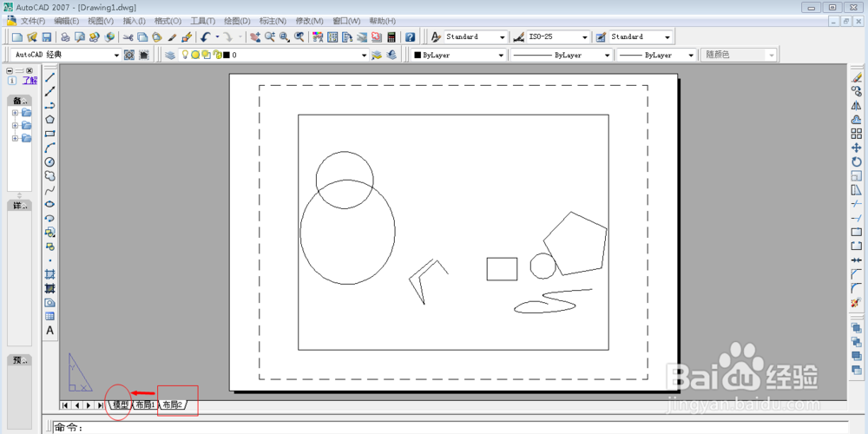Click the 了解 link in side panel
This screenshot has width=868, height=434.
[x=30, y=80]
